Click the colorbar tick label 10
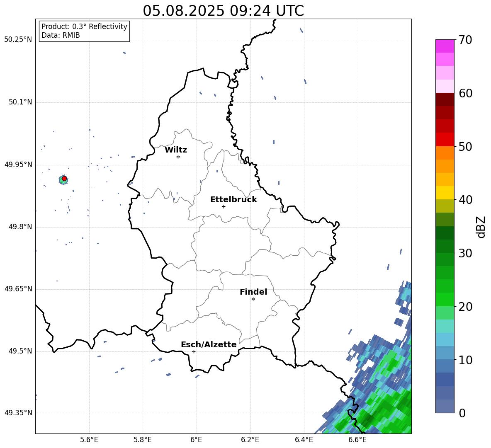Viewport: 491px width, 448px height. click(x=465, y=360)
